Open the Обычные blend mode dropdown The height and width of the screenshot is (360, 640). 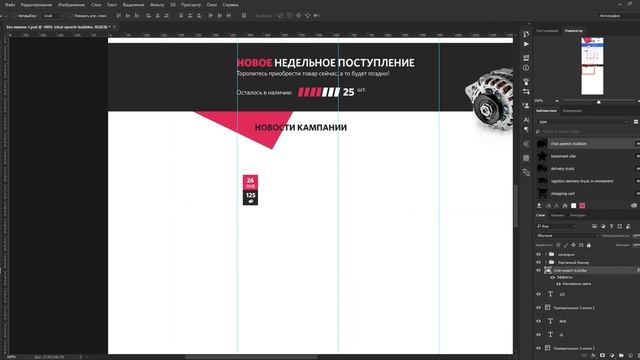coord(568,236)
